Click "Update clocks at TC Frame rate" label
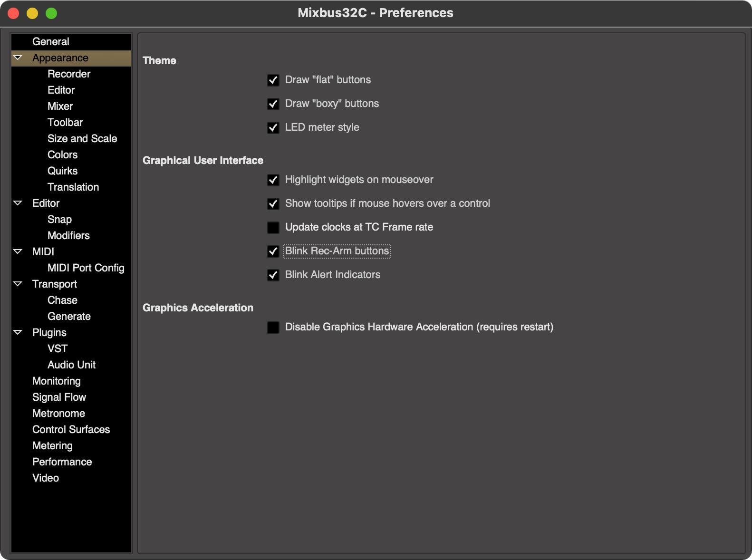 (359, 227)
